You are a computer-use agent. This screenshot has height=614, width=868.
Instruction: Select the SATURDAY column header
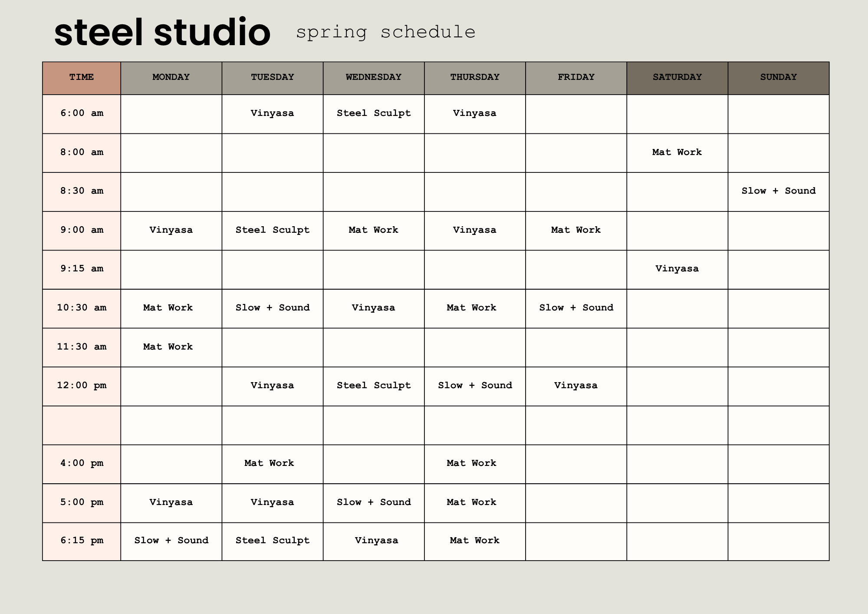(677, 77)
